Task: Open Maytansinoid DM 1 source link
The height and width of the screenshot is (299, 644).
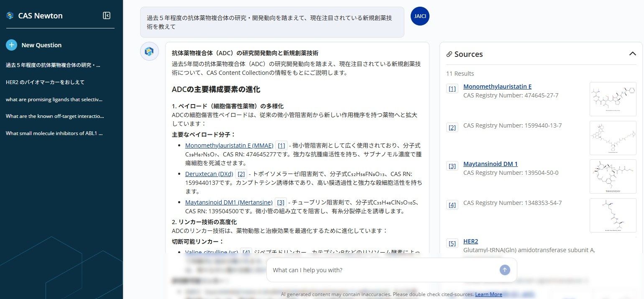Action: (x=490, y=164)
